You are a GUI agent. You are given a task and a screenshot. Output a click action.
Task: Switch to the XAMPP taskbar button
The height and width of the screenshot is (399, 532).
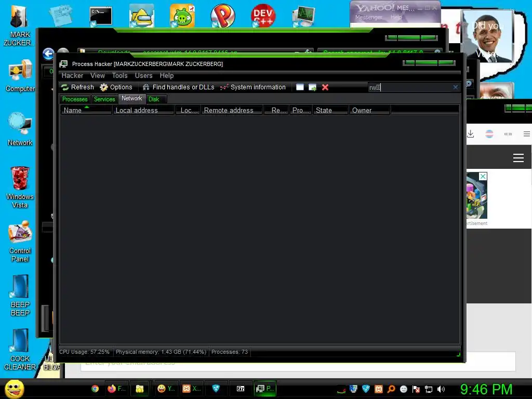coord(191,389)
